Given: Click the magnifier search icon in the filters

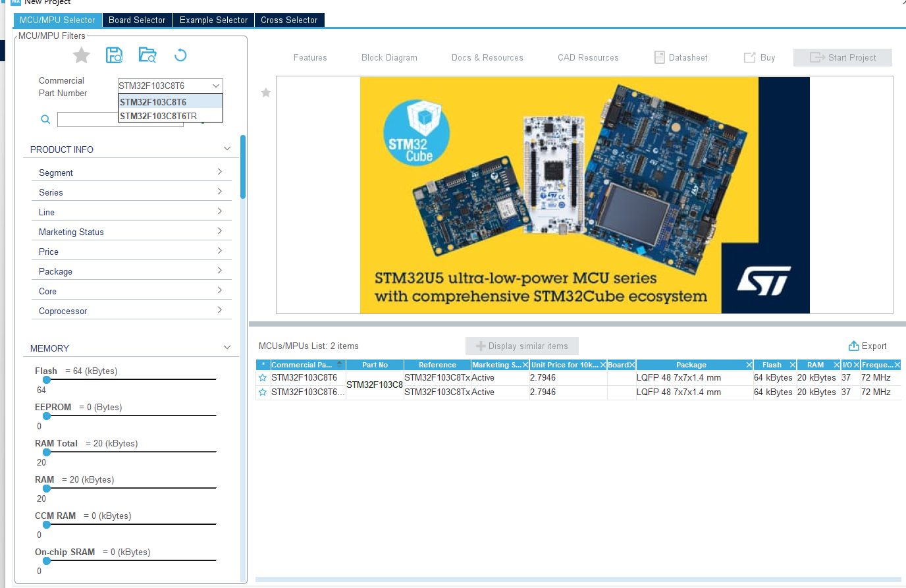Looking at the screenshot, I should (45, 119).
